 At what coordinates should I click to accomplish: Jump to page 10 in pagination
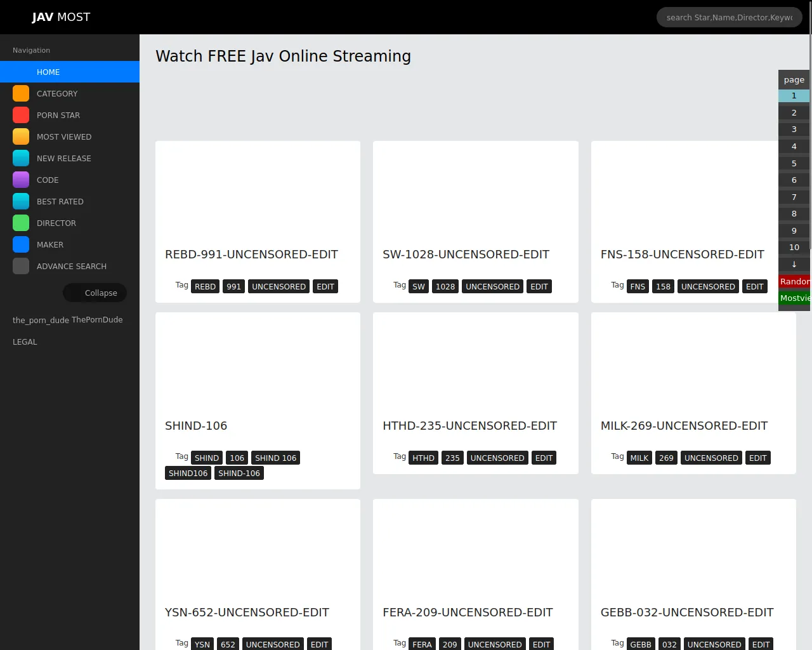point(794,247)
